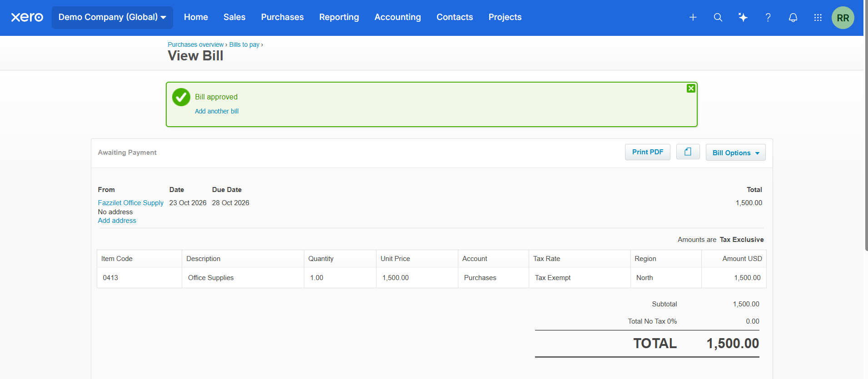868x379 pixels.
Task: Dismiss the Bill approved notification
Action: [691, 89]
